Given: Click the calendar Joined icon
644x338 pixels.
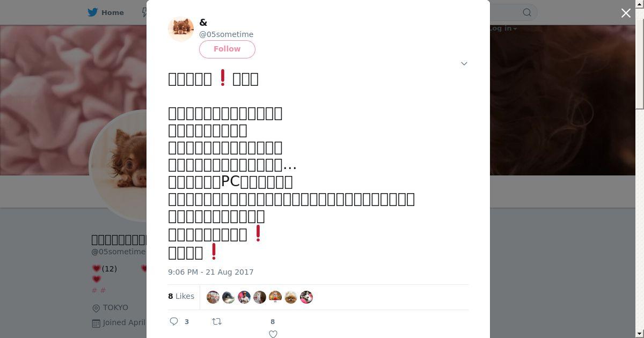Looking at the screenshot, I should 96,323.
